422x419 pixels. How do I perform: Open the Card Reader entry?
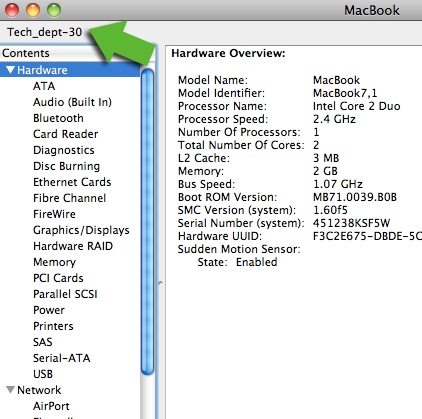(66, 134)
